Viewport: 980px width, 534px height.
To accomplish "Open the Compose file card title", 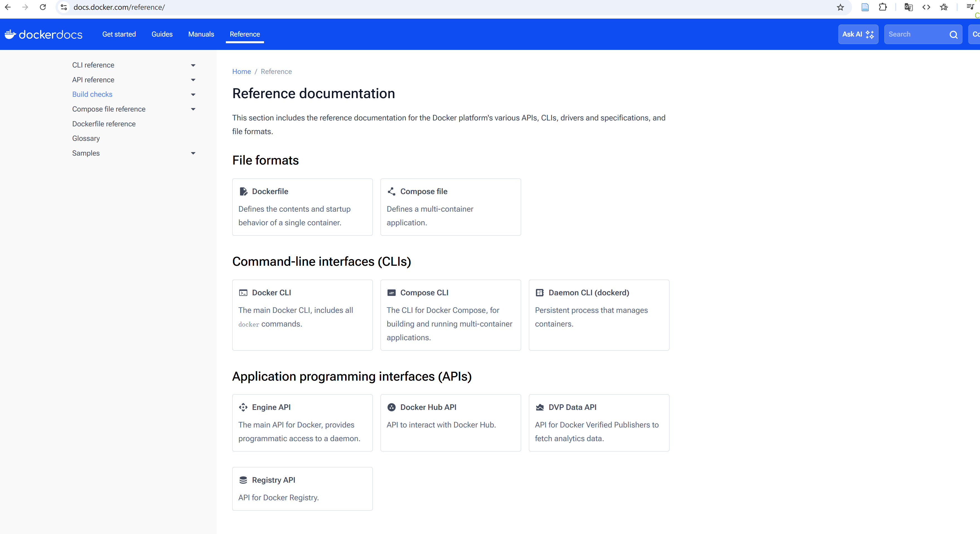I will coord(424,192).
